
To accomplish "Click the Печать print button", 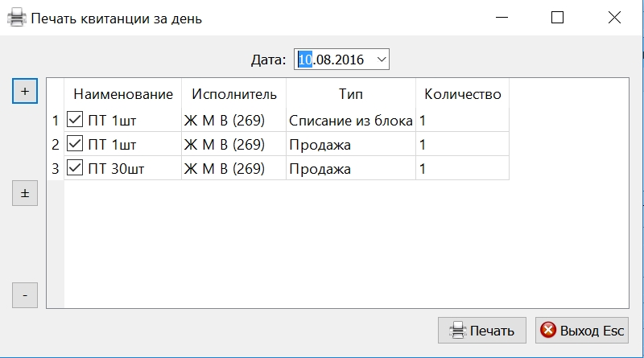I will (481, 330).
